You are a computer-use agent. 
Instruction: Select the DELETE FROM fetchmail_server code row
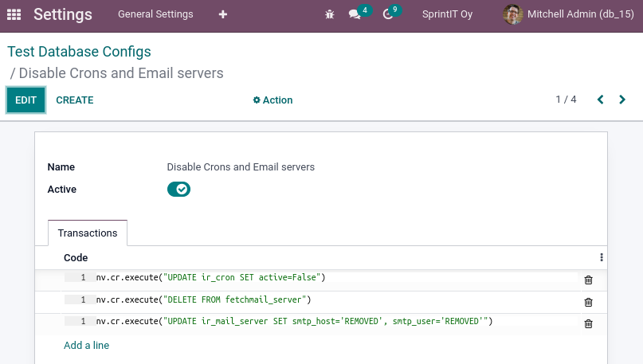[320, 299]
